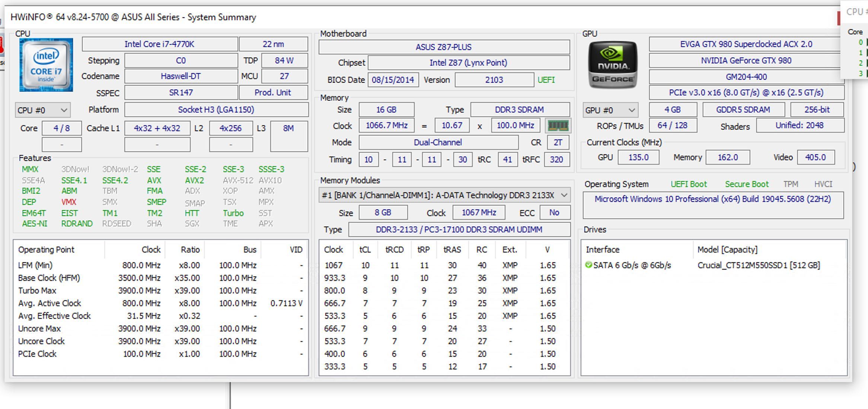Click the AES-NI feature flag
Viewport: 868px width, 409px height.
(35, 223)
